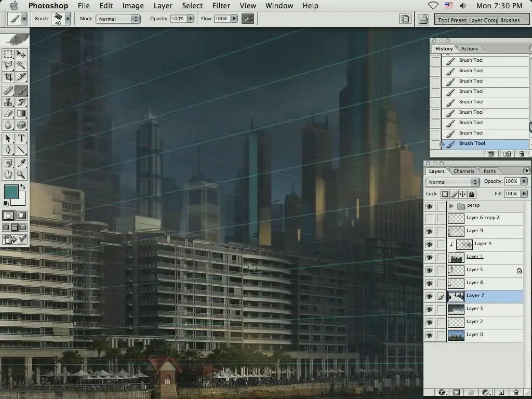This screenshot has height=399, width=532.
Task: Select the Eyedropper tool
Action: click(21, 163)
